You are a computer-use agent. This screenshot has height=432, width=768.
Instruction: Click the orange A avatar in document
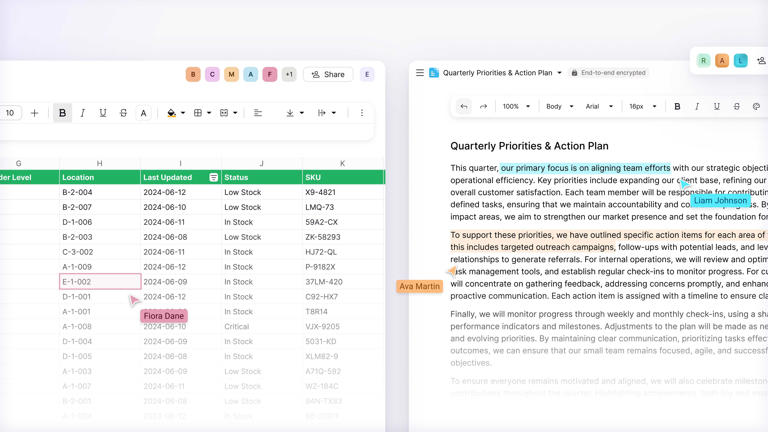click(x=722, y=61)
